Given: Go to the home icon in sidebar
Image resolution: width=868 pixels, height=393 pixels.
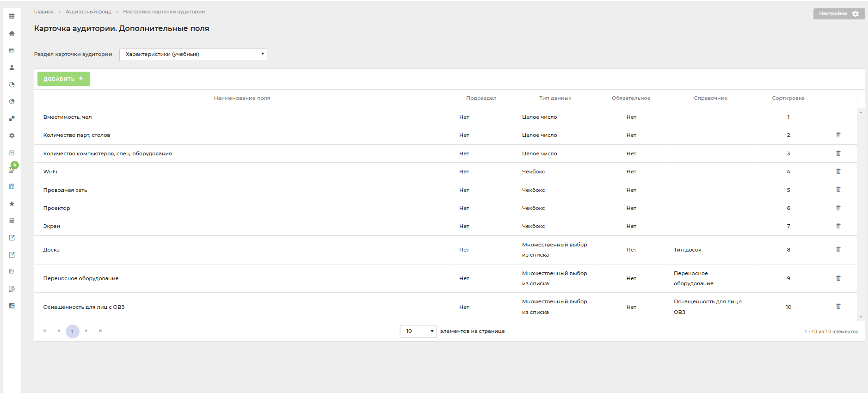Looking at the screenshot, I should click(x=12, y=33).
